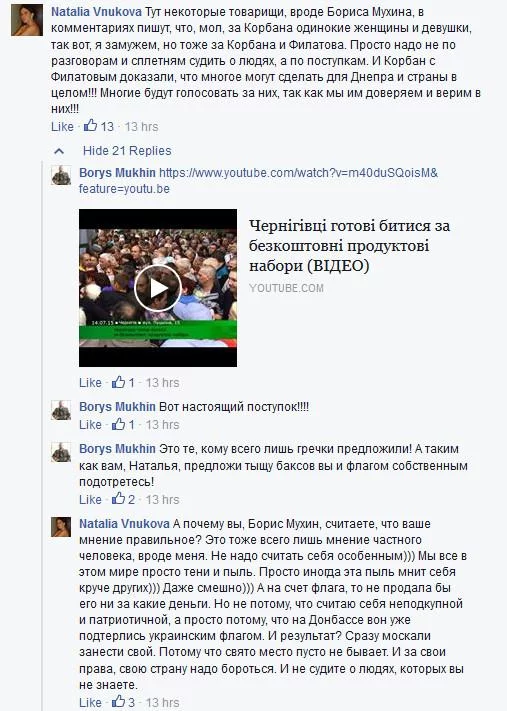Click thumbs-up icon under YouTube video reply

pyautogui.click(x=118, y=381)
